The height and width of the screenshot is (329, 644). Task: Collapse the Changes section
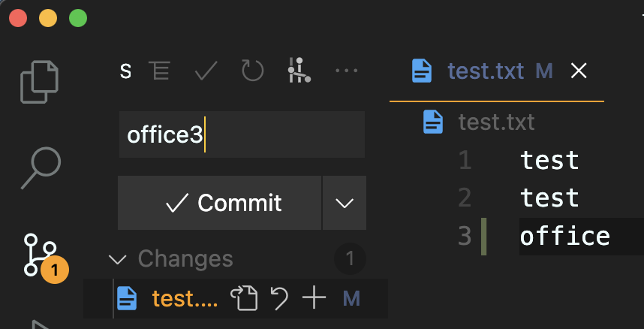coord(118,260)
